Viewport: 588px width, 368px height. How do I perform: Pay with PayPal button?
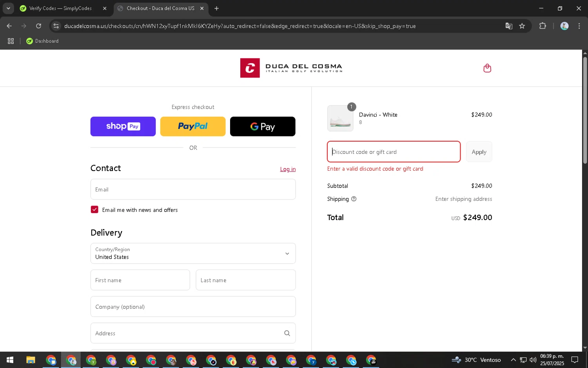(193, 126)
